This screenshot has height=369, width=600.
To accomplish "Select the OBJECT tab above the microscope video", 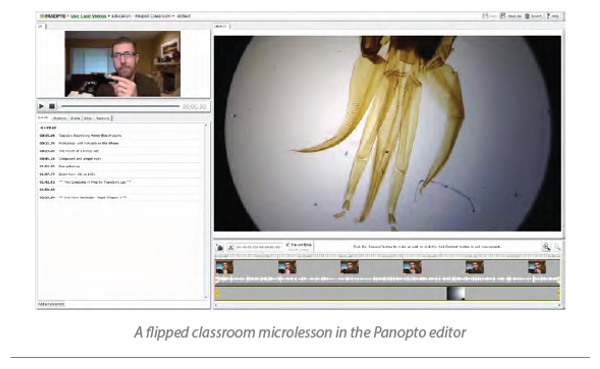I will coord(221,26).
